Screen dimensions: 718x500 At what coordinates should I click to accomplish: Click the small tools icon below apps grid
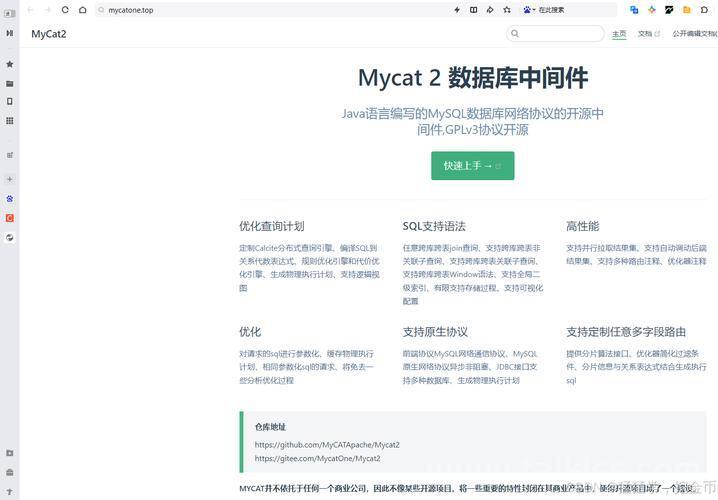click(x=10, y=155)
